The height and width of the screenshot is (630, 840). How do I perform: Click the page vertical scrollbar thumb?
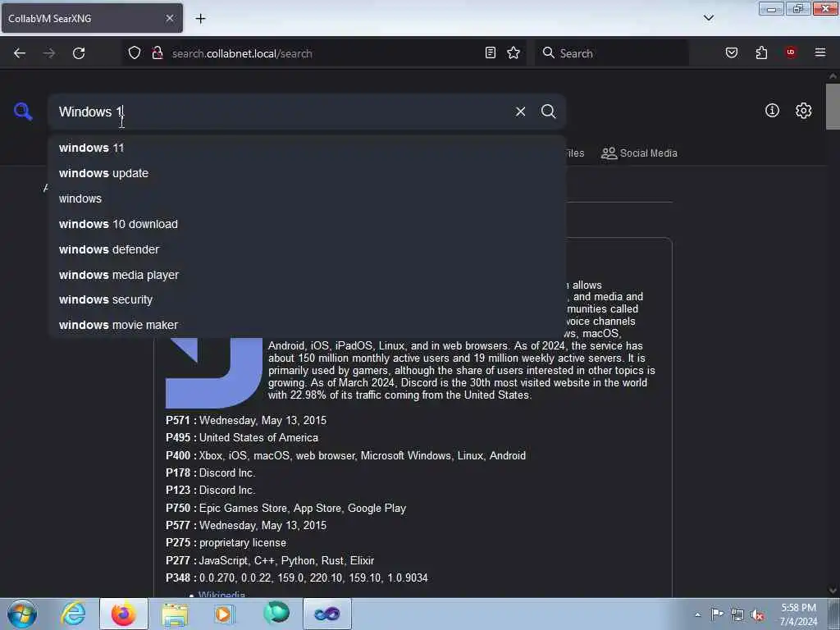click(x=833, y=107)
